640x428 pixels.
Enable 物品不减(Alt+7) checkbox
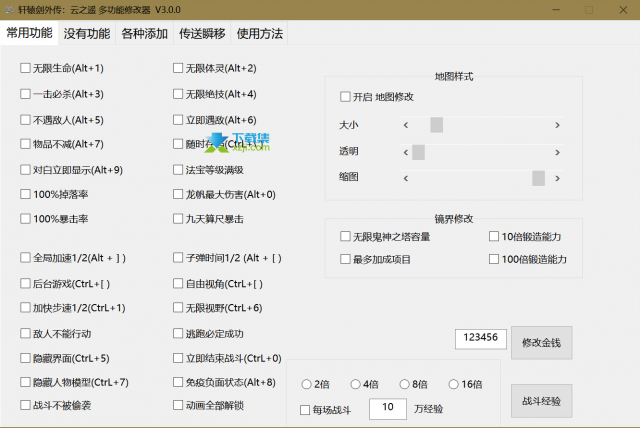pos(25,144)
